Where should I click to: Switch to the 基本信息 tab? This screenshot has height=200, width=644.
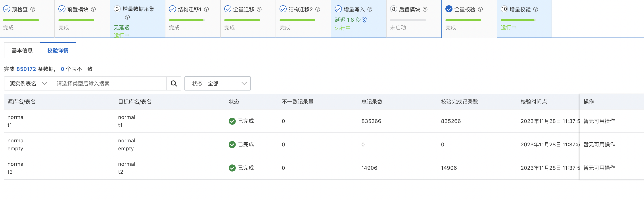(22, 50)
